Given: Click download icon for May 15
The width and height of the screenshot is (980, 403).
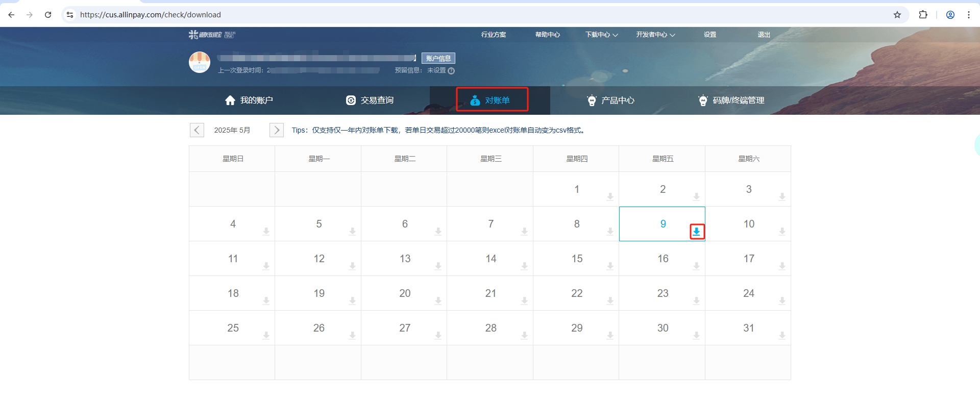Looking at the screenshot, I should point(610,266).
